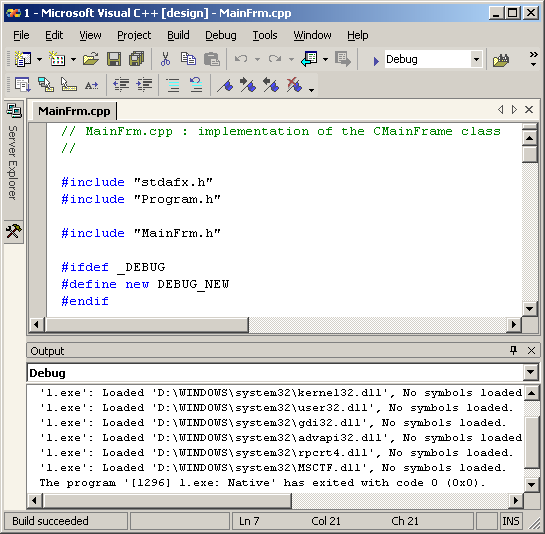545x534 pixels.
Task: Open the Server Explorer side tab
Action: pyautogui.click(x=14, y=160)
